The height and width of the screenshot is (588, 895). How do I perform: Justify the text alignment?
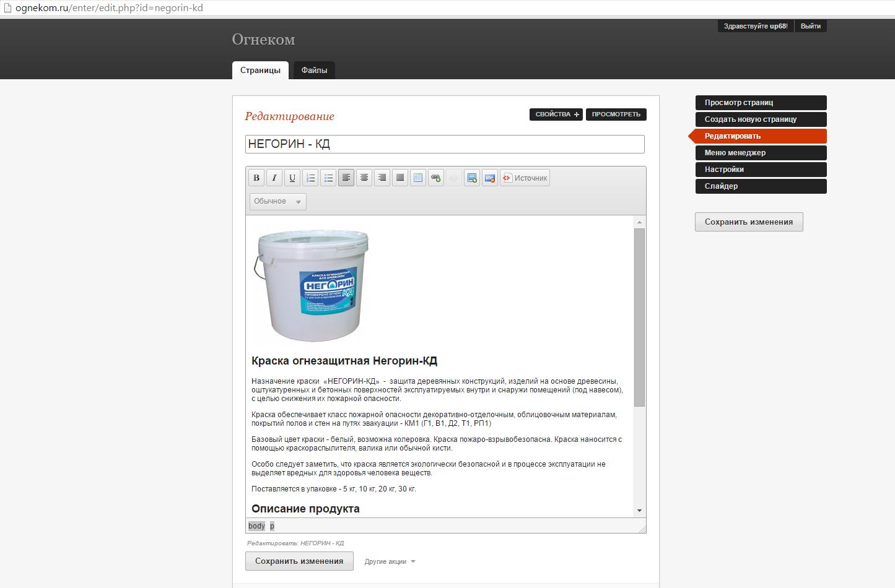tap(400, 178)
